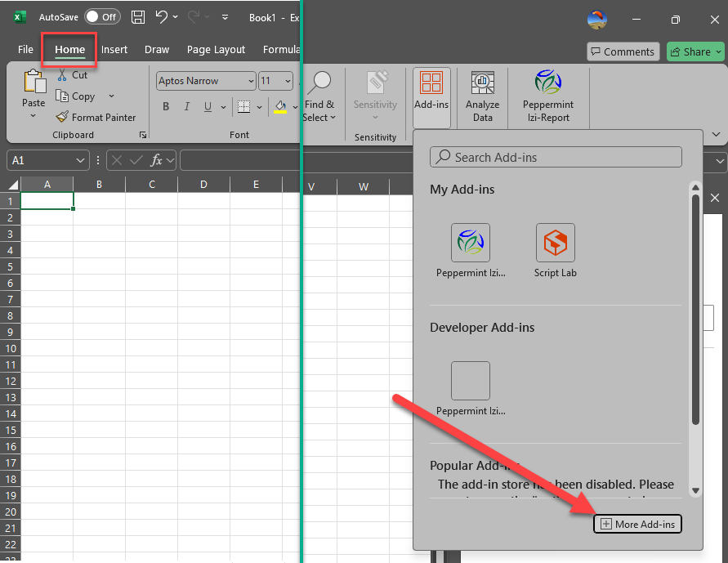Click the Excel app logo icon
The image size is (728, 563).
tap(18, 17)
